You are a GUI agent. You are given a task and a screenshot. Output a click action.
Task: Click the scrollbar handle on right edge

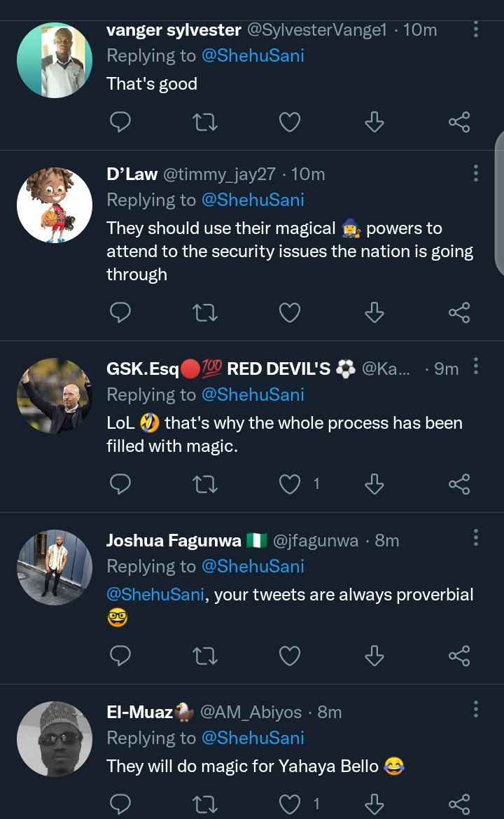(499, 203)
